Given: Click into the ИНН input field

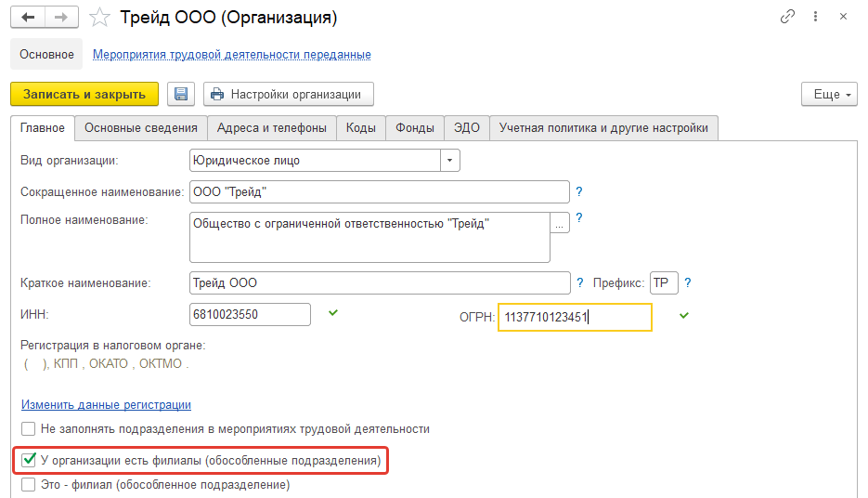Looking at the screenshot, I should [250, 315].
